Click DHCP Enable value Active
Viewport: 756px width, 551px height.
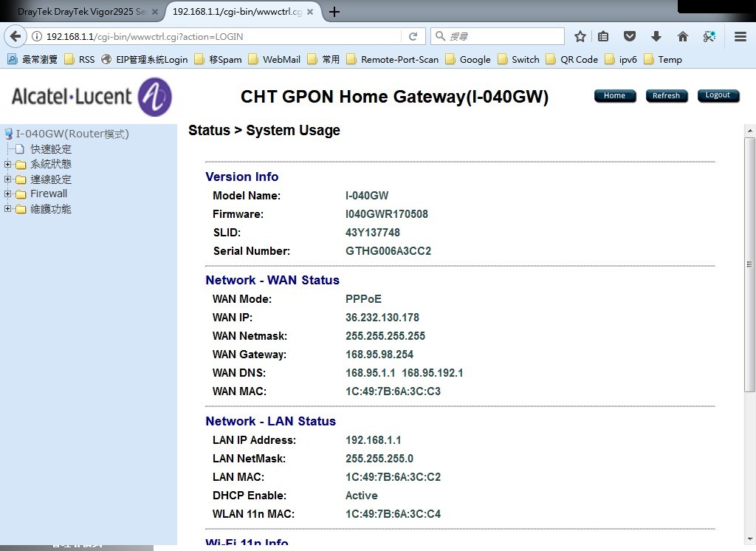(362, 496)
